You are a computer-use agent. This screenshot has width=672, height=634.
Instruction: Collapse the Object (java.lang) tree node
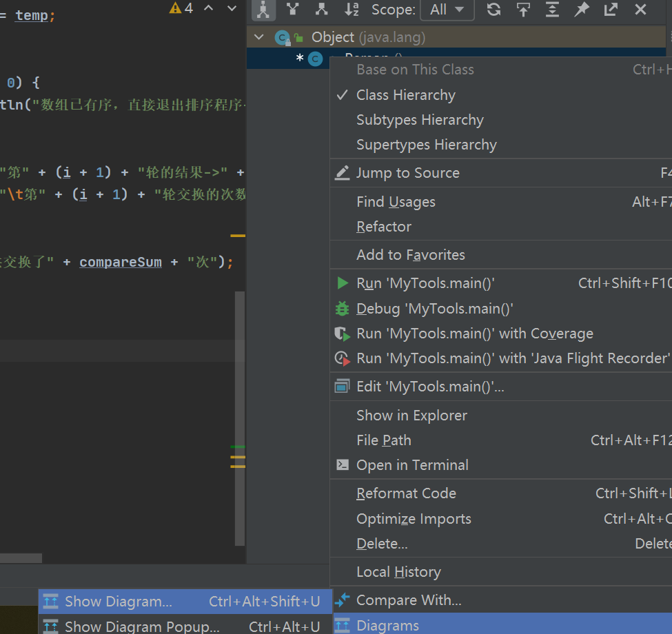tap(259, 37)
